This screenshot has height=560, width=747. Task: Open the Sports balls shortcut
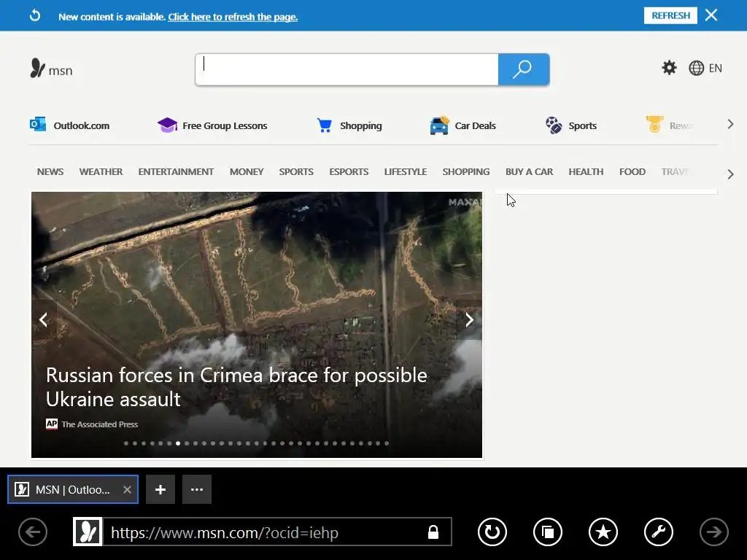point(570,125)
